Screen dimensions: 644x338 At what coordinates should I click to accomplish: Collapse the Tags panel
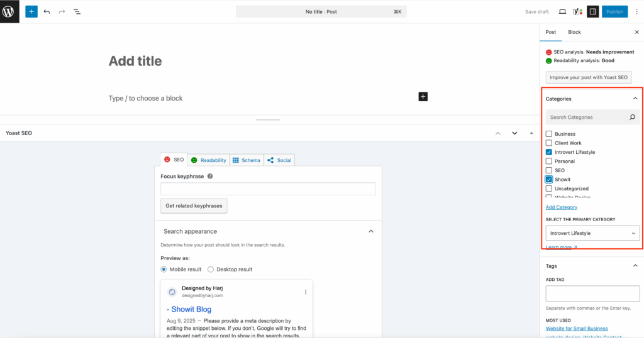pyautogui.click(x=635, y=266)
